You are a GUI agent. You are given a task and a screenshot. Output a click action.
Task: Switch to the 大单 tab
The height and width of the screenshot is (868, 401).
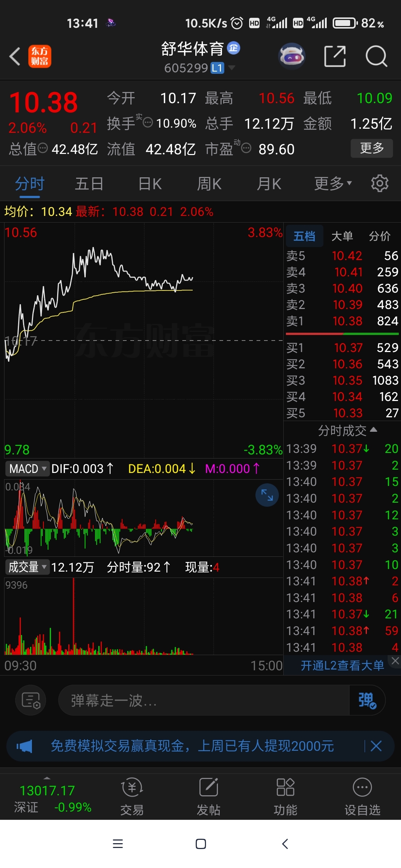pyautogui.click(x=342, y=236)
